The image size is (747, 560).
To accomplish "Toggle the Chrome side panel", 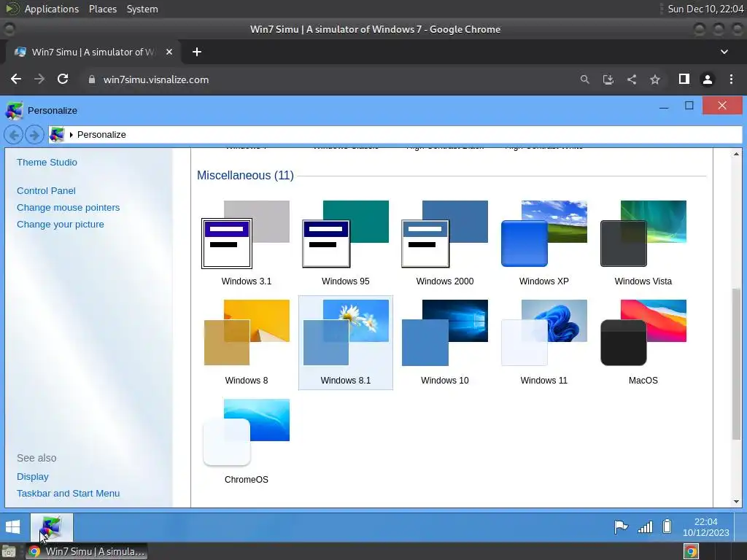I will click(x=684, y=79).
